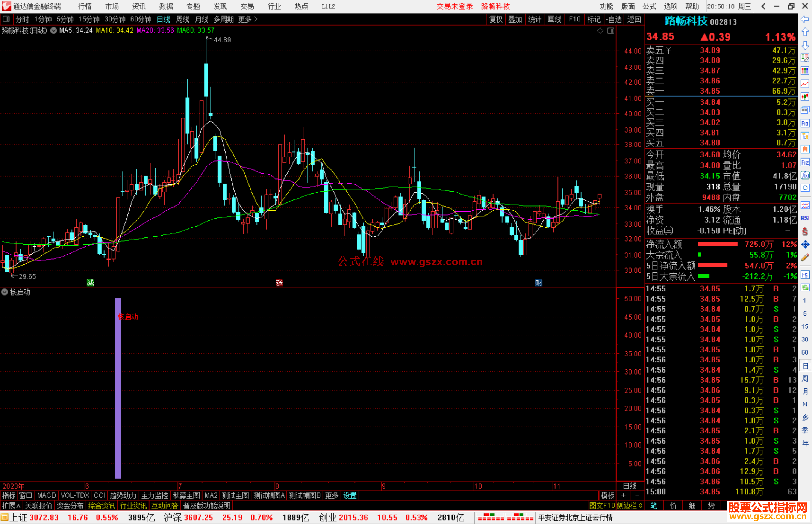Click the four-way move arrows icon

point(805,245)
